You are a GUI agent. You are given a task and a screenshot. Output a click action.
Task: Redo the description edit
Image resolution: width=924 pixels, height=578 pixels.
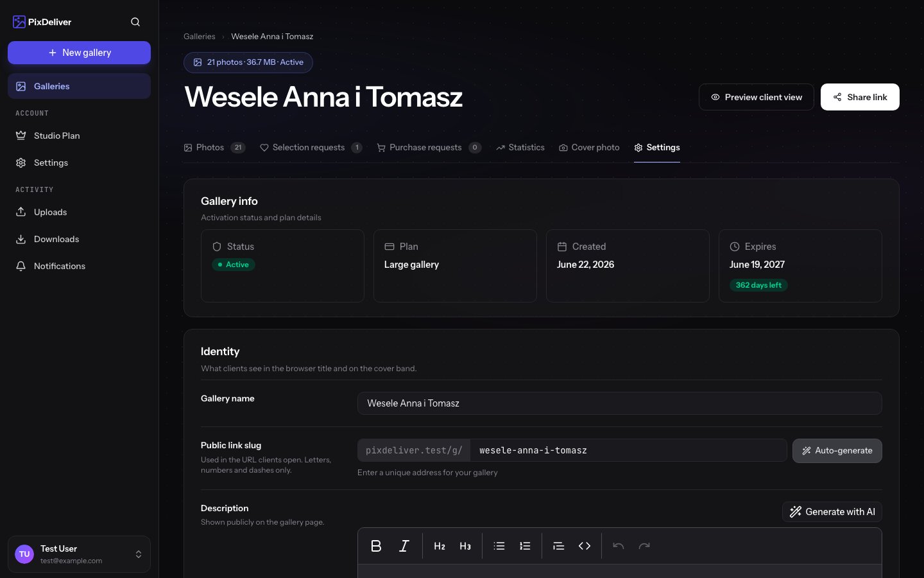[644, 546]
